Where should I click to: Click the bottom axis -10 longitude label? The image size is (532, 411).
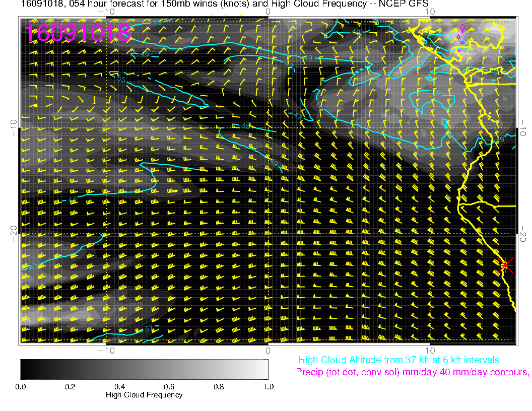click(x=106, y=351)
